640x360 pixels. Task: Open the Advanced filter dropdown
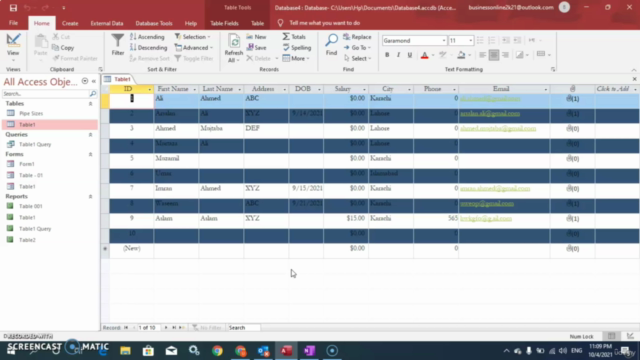coord(194,48)
